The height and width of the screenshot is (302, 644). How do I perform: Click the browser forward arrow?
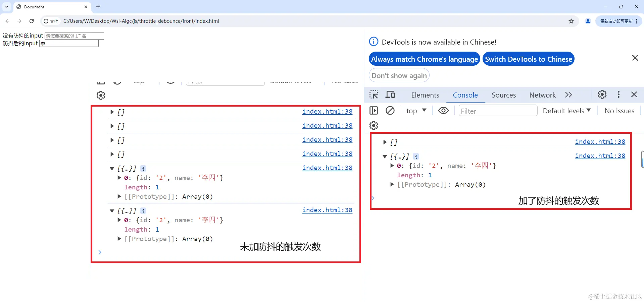pyautogui.click(x=19, y=21)
